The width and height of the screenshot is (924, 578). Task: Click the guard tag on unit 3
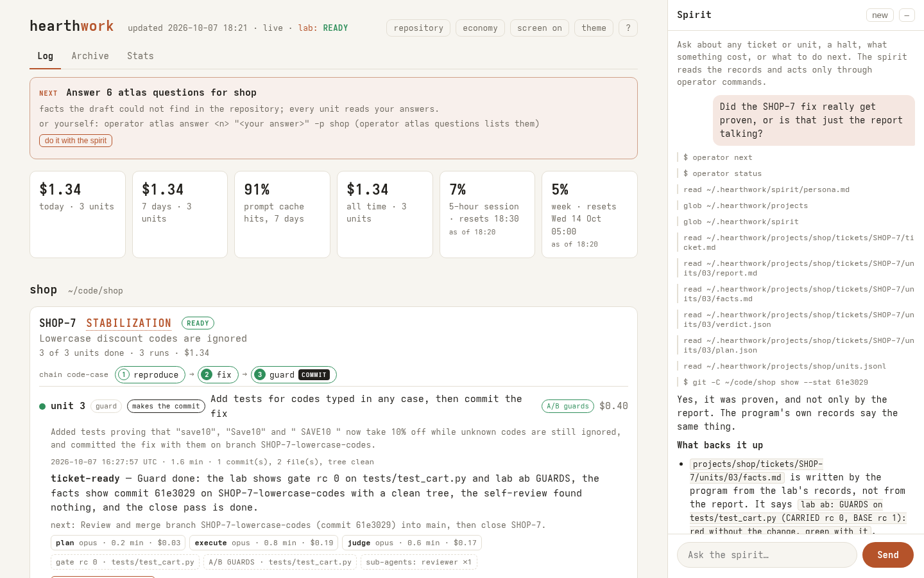(106, 406)
